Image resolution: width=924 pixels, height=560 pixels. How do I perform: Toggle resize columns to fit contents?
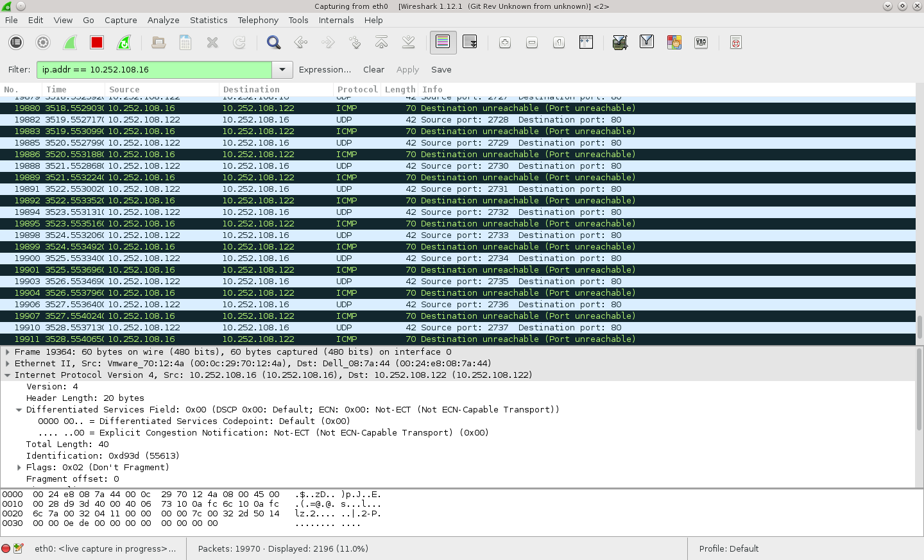(586, 42)
